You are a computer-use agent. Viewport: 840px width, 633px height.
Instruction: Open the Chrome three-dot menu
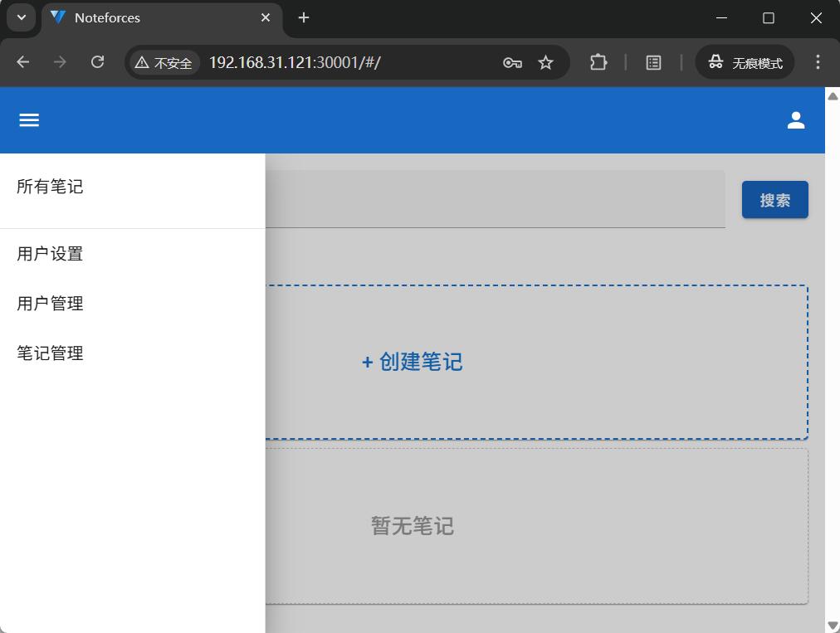tap(818, 62)
